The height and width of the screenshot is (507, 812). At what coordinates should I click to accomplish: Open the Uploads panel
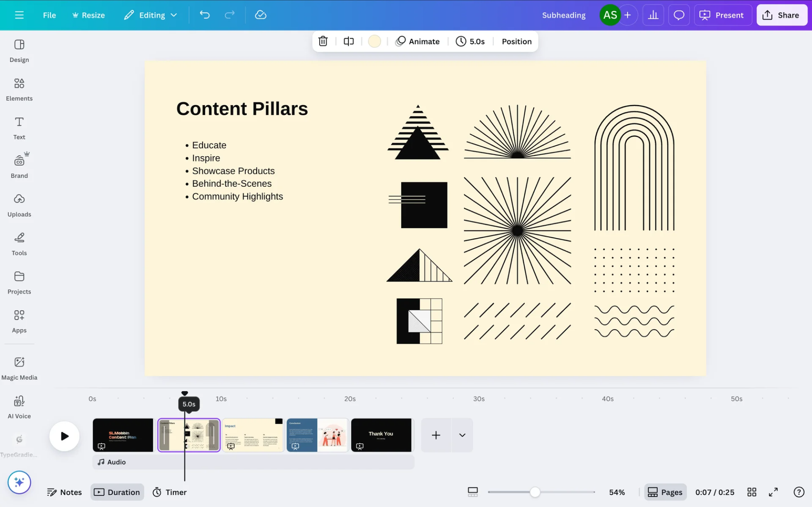point(19,205)
